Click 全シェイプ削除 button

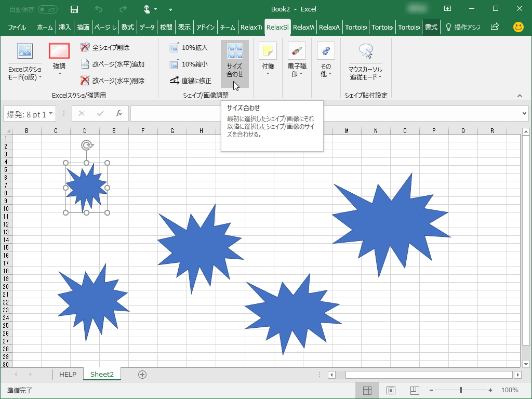click(x=105, y=47)
